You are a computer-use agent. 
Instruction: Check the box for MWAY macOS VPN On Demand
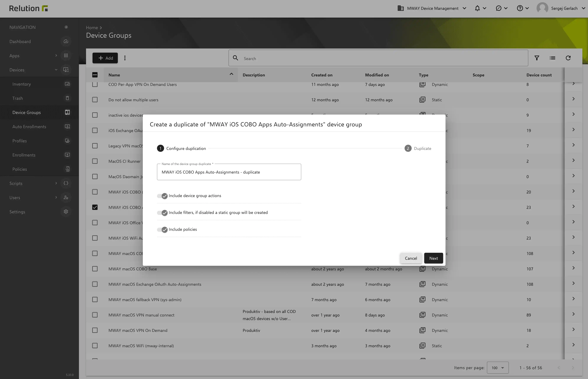[95, 330]
